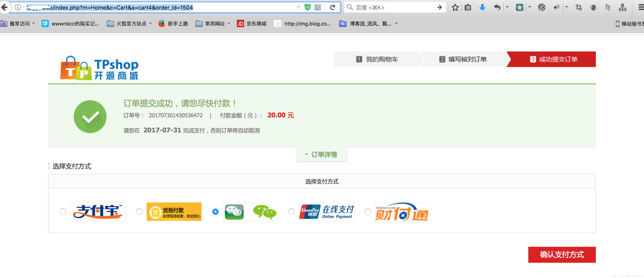Screen dimensions: 644x278
Task: Open dropdown arrow beside spider icon
Action: pyautogui.click(x=567, y=7)
